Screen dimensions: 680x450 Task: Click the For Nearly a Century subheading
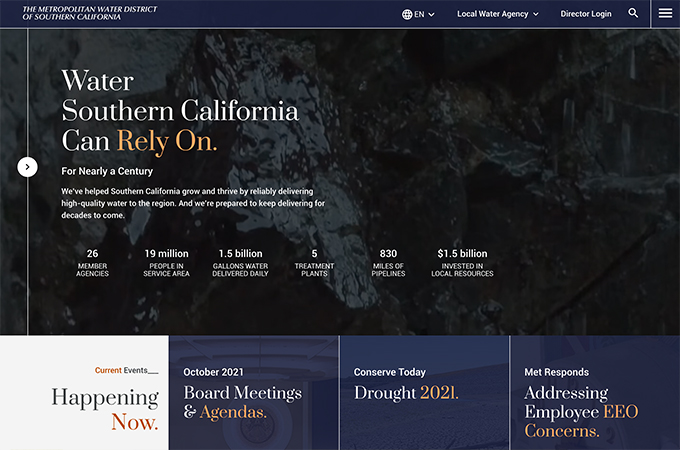click(x=107, y=171)
